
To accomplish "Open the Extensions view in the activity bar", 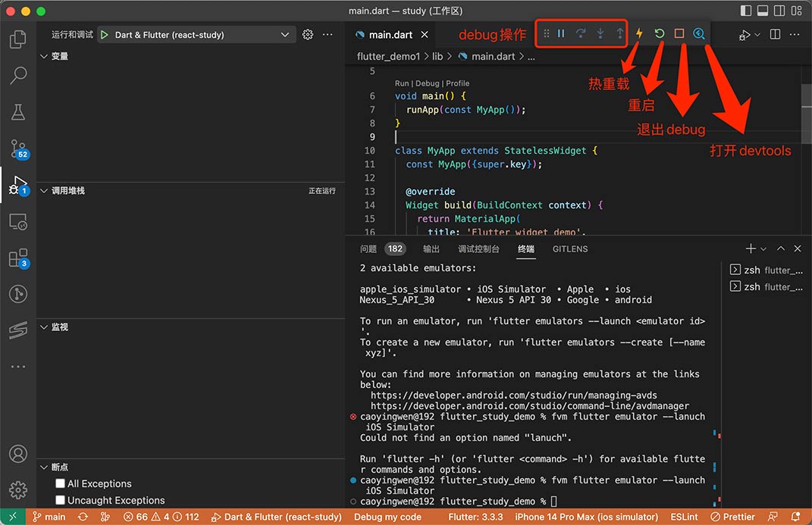I will [x=18, y=258].
